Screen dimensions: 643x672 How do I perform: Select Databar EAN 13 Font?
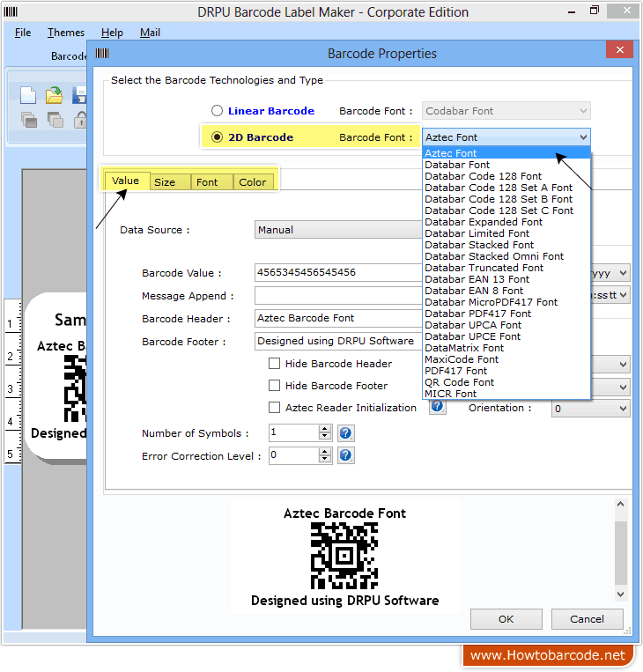pos(506,279)
